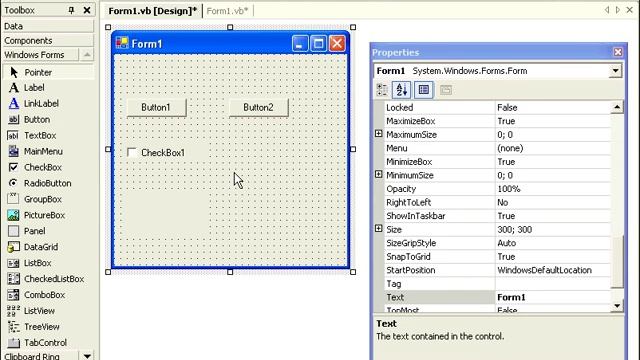
Task: Select the Opacity value 100%
Action: (x=553, y=189)
